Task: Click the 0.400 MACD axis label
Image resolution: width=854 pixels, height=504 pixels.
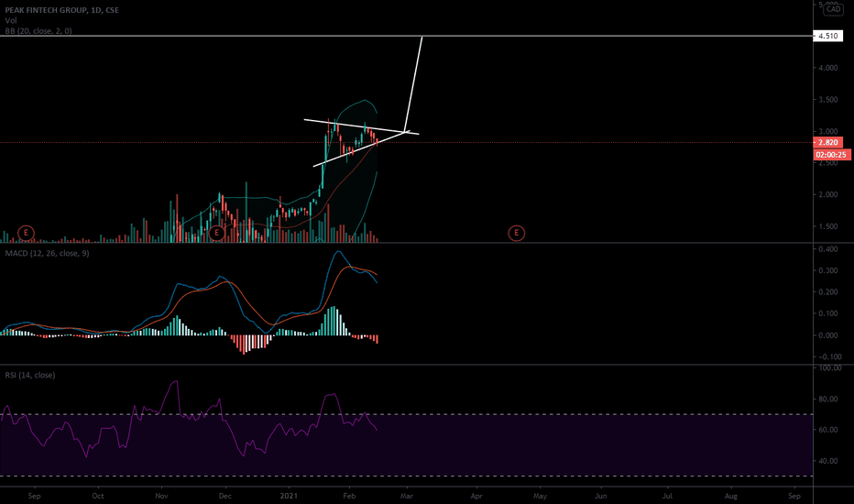Action: tap(827, 249)
